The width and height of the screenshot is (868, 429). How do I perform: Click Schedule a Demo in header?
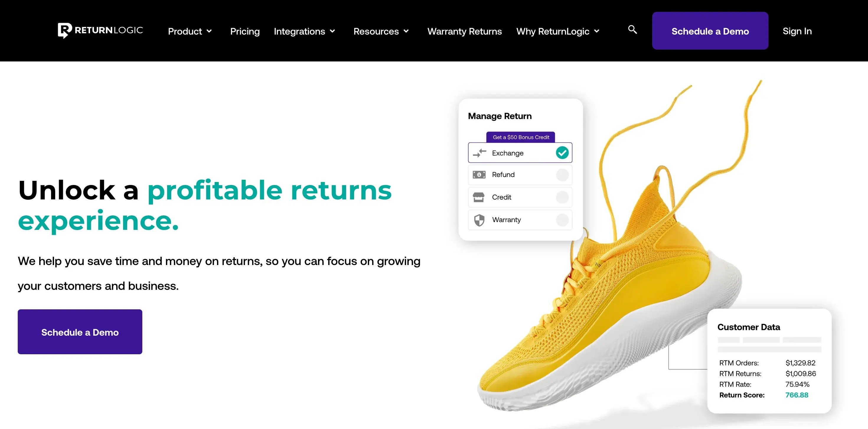pos(710,31)
